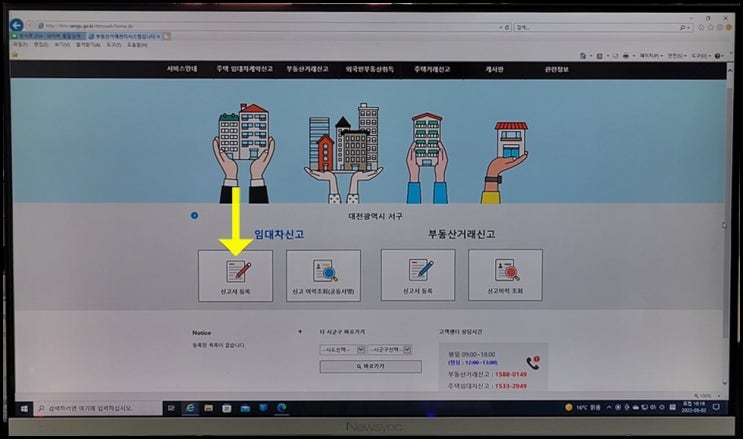Click Internet Explorer icon on taskbar
This screenshot has width=743, height=439.
190,408
